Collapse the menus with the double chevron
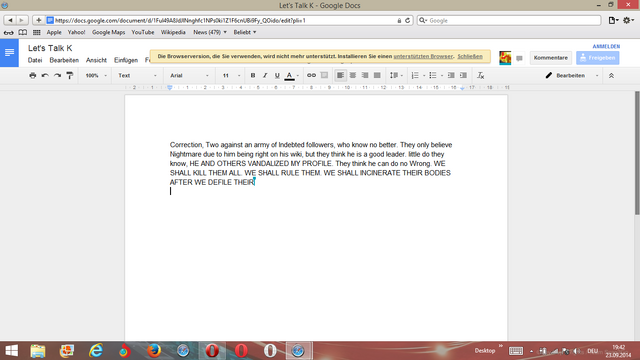This screenshot has height=360, width=640. point(611,76)
